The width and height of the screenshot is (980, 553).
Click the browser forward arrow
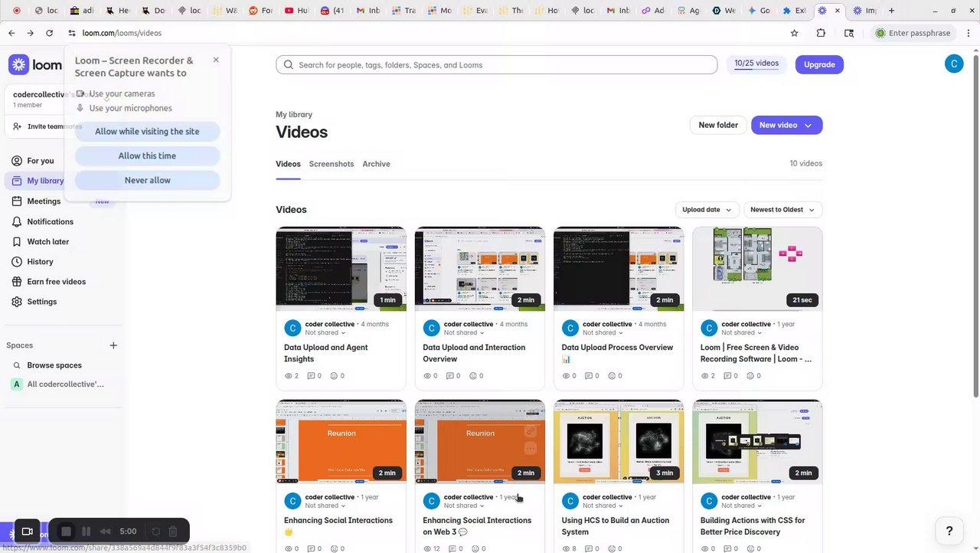(x=30, y=33)
